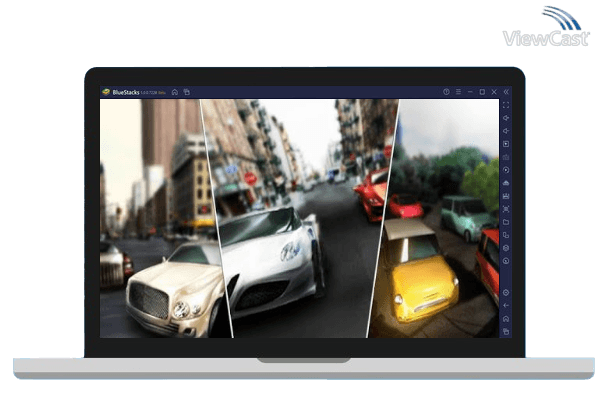
Task: Click the macro recorder sidebar icon
Action: (506, 196)
